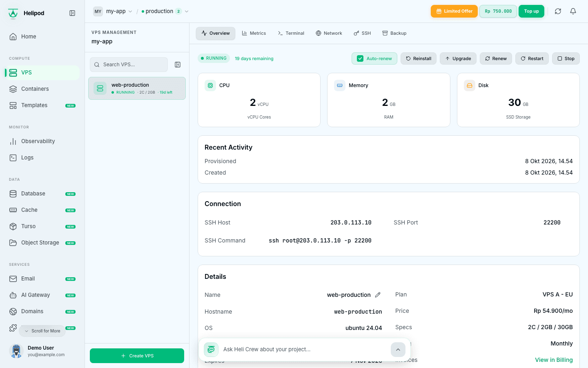
Task: Edit the VPS name pencil icon
Action: click(378, 295)
